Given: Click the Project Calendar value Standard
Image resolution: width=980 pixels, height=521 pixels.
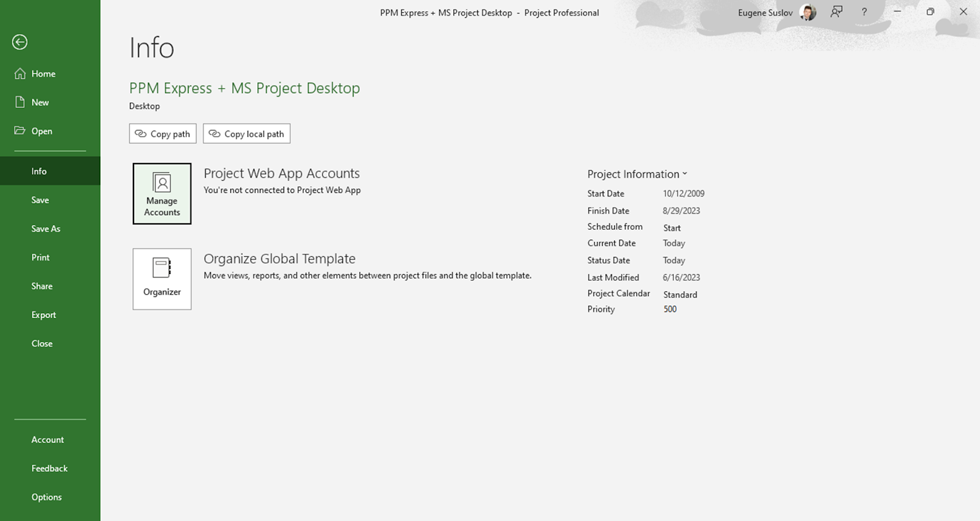Looking at the screenshot, I should 680,295.
